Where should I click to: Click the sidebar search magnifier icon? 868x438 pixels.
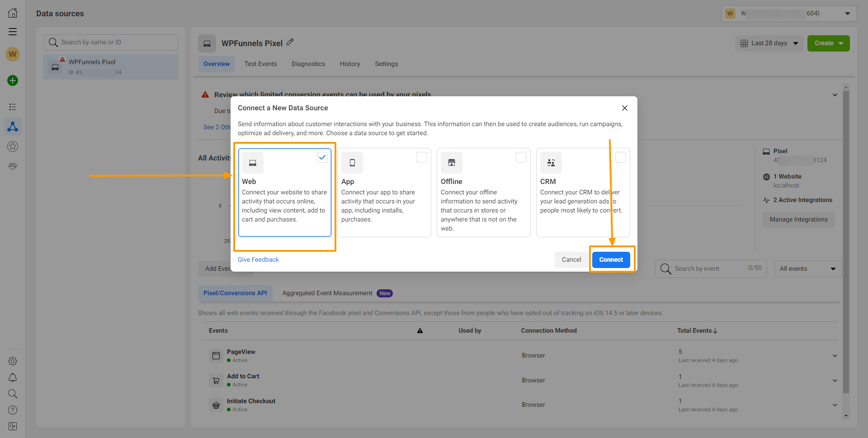coord(13,394)
